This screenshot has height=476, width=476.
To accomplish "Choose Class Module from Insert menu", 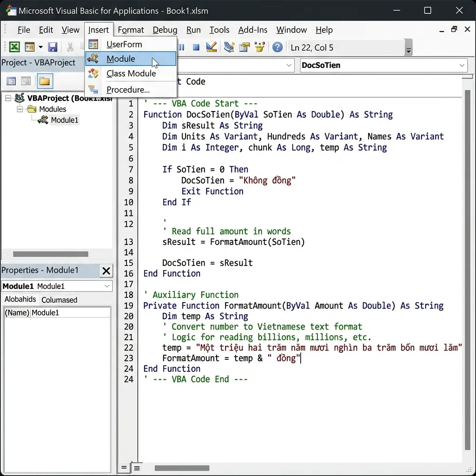I will (131, 73).
